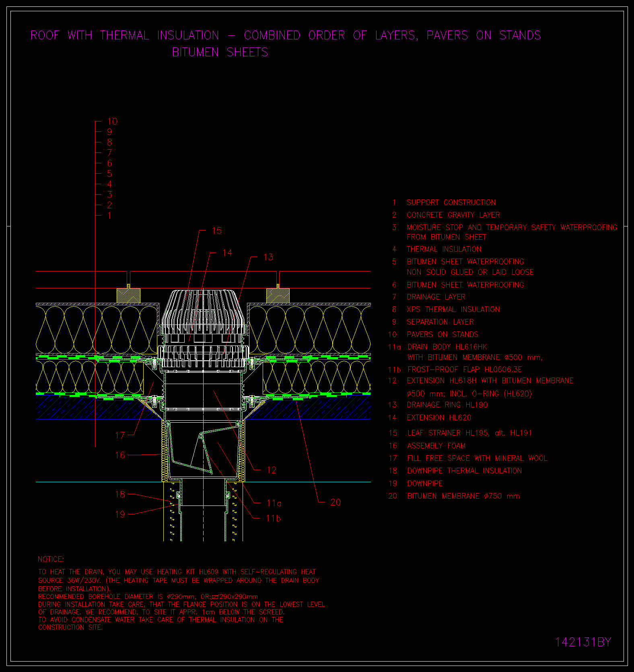Click layer number 1 on vertical scale
This screenshot has height=672, width=634.
pyautogui.click(x=109, y=216)
